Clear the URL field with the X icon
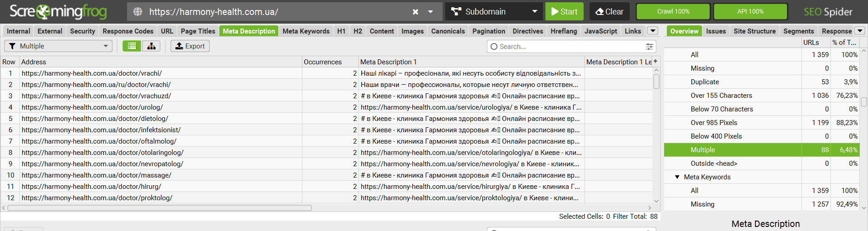Image resolution: width=868 pixels, height=231 pixels. coord(415,12)
